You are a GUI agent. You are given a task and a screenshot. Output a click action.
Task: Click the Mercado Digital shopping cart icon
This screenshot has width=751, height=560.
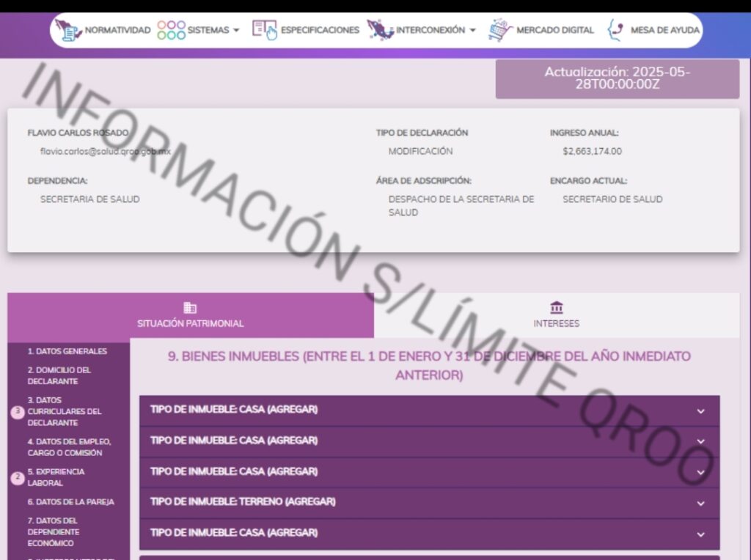(x=499, y=30)
